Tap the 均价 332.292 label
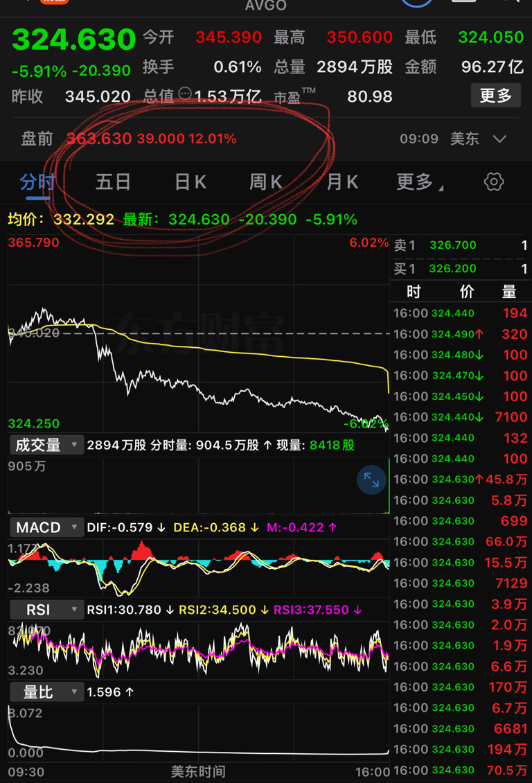The image size is (532, 783). pos(61,219)
